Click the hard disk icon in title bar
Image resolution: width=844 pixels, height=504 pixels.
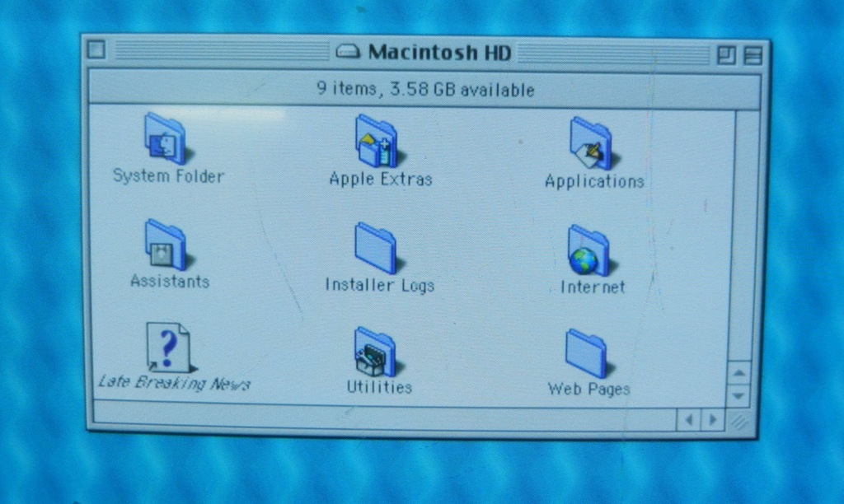coord(348,52)
